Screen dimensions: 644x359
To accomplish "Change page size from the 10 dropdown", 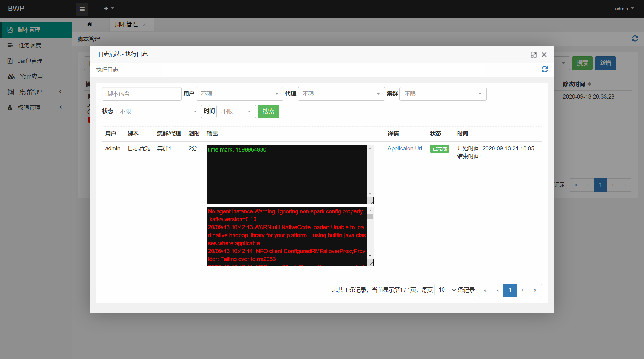I will 446,290.
